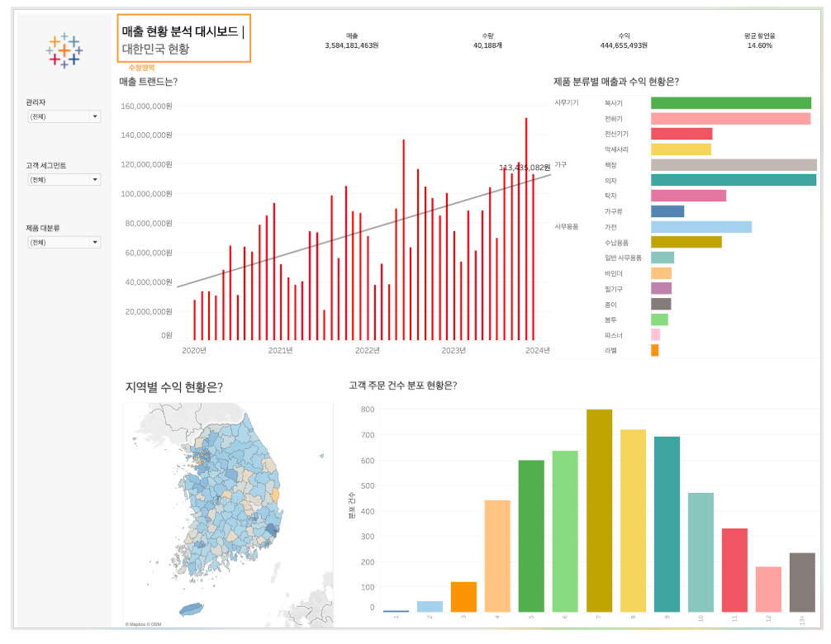This screenshot has width=831, height=644.
Task: Click the 일반 사무용품 row label
Action: (622, 258)
